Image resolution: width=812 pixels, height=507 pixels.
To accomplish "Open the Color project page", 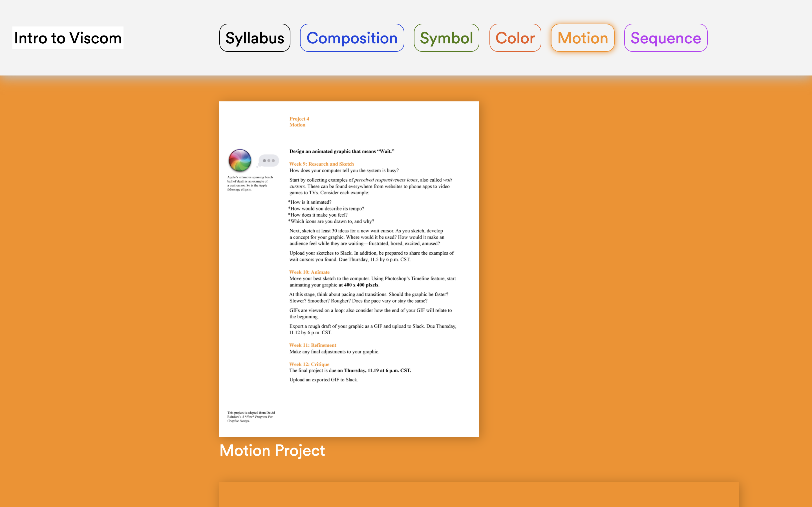I will click(515, 38).
